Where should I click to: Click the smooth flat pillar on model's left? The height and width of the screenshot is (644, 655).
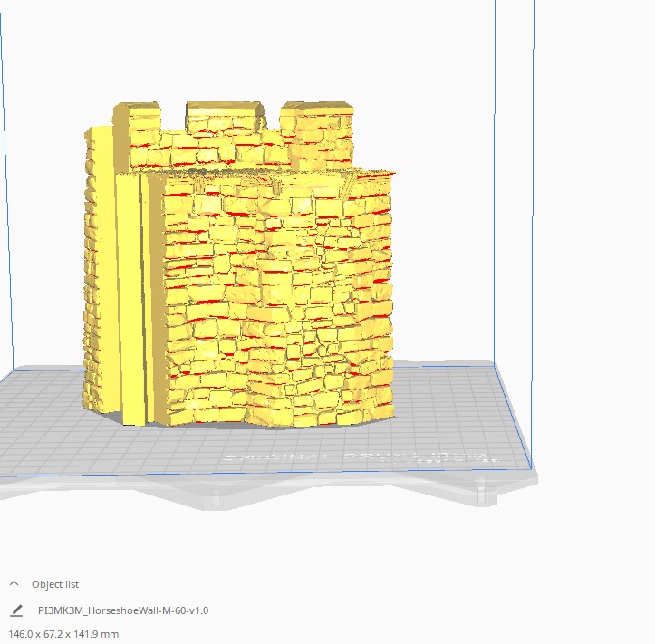130,299
